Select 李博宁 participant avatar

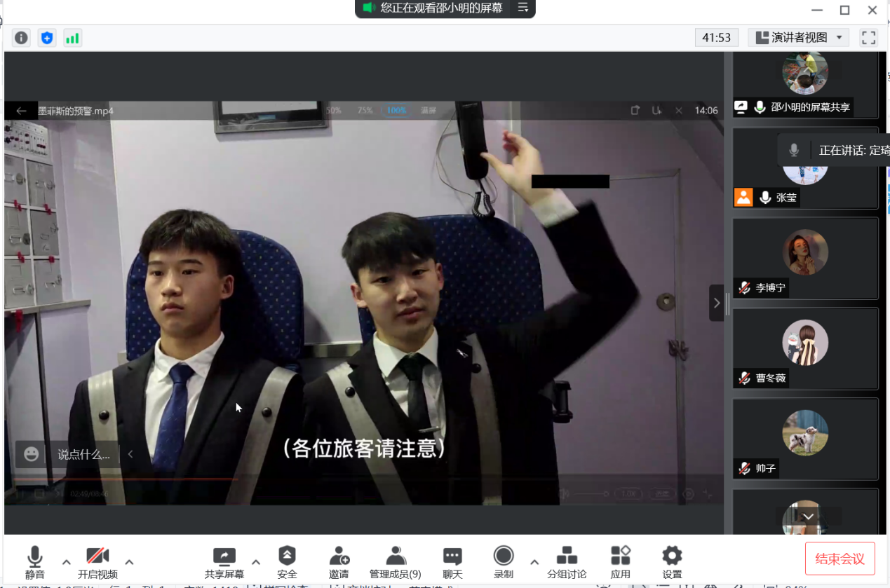(805, 252)
